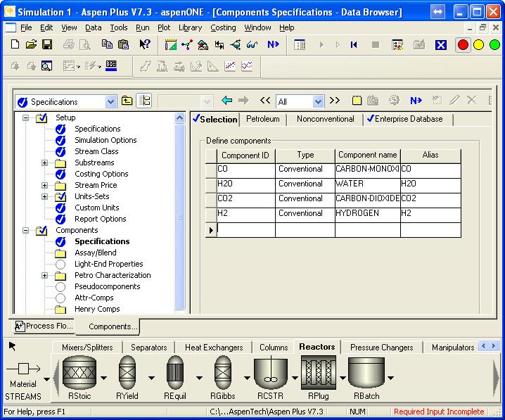Select Stream Class tree item
This screenshot has height=420, width=505.
pyautogui.click(x=96, y=152)
